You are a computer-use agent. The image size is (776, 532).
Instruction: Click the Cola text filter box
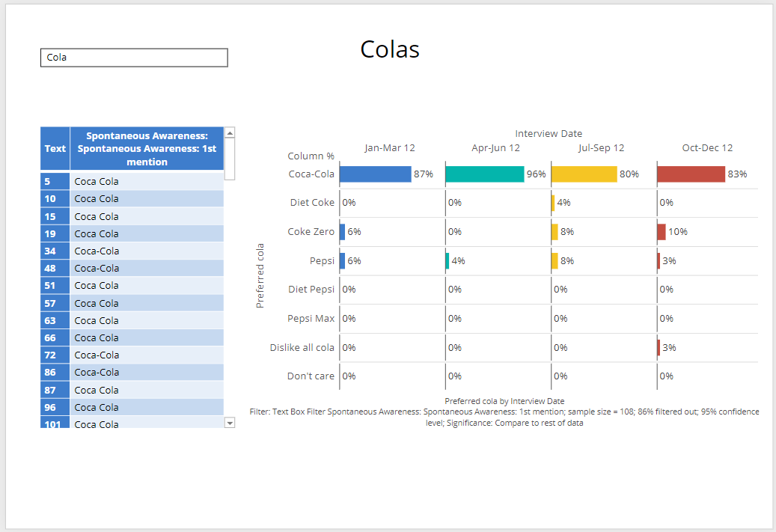click(133, 58)
